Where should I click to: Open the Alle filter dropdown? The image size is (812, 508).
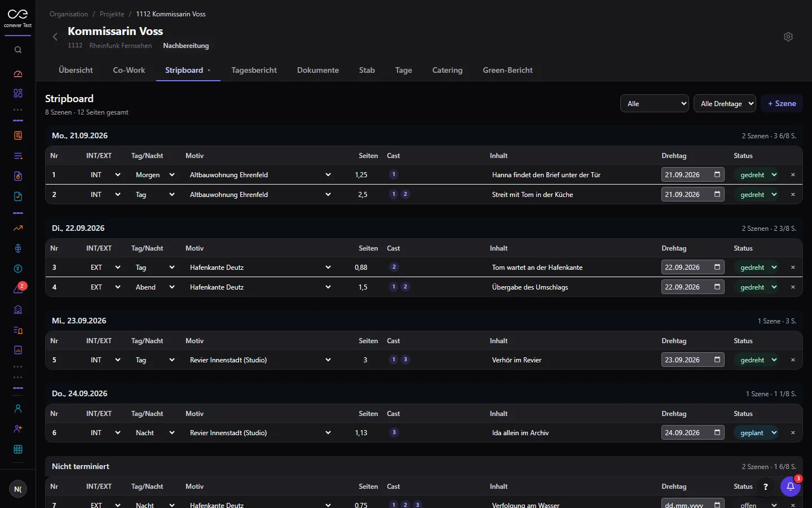click(x=655, y=103)
